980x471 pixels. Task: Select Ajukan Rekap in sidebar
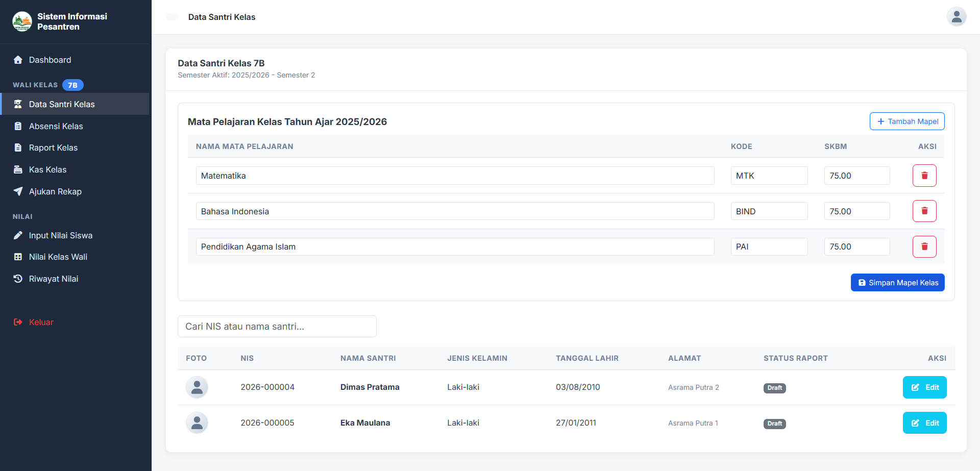[75, 191]
